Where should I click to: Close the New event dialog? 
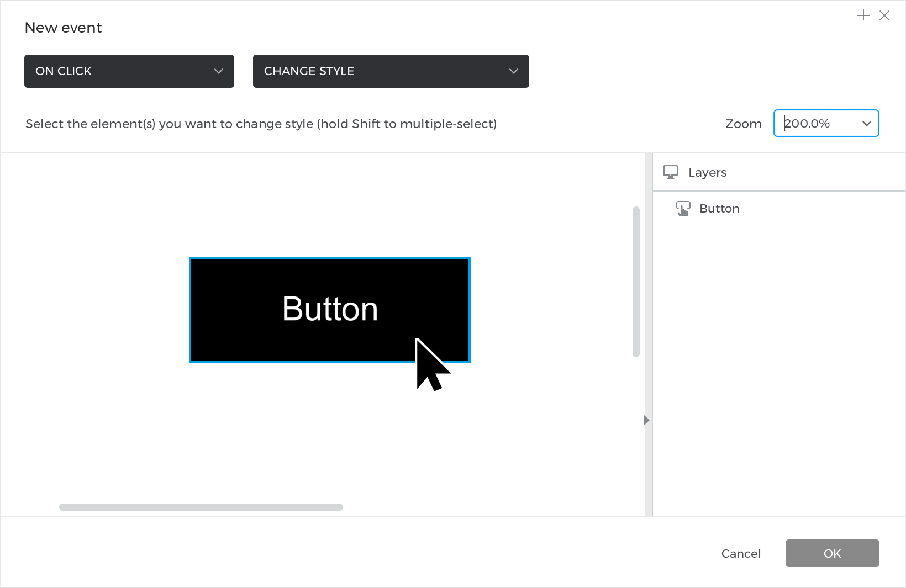point(884,15)
